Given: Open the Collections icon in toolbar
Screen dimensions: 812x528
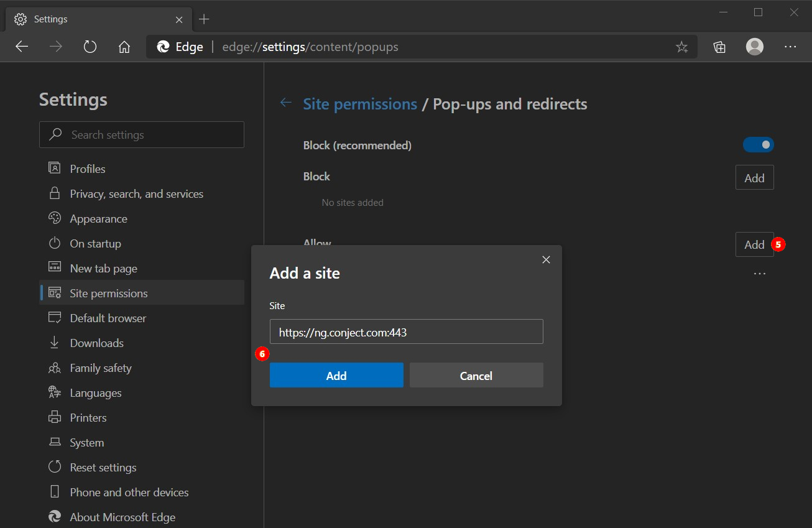Looking at the screenshot, I should pyautogui.click(x=719, y=47).
